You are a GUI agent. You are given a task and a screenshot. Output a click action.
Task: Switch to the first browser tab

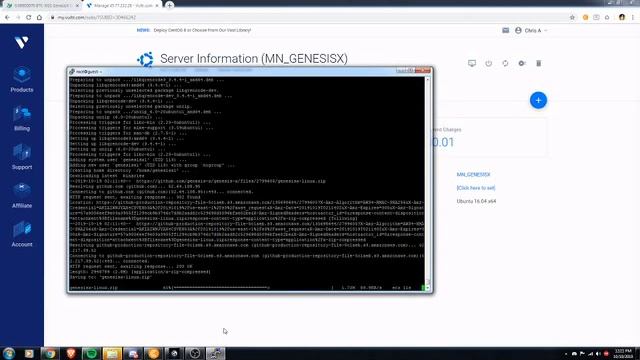[x=41, y=6]
